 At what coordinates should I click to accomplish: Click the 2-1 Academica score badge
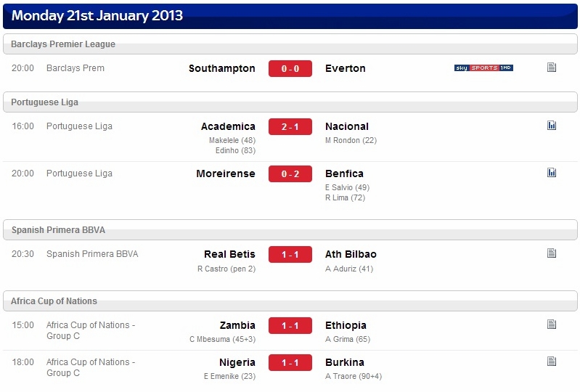pyautogui.click(x=290, y=126)
